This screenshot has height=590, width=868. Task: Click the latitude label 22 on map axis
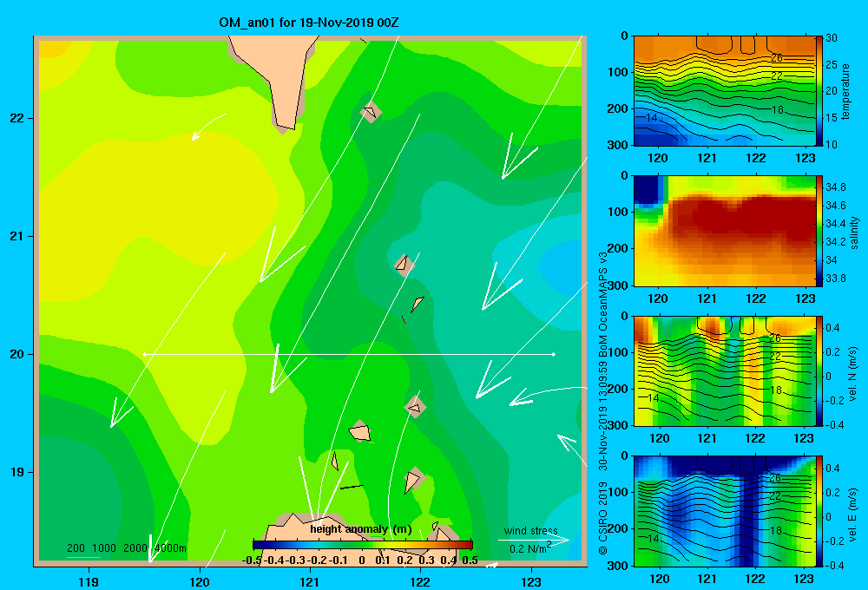tap(16, 119)
